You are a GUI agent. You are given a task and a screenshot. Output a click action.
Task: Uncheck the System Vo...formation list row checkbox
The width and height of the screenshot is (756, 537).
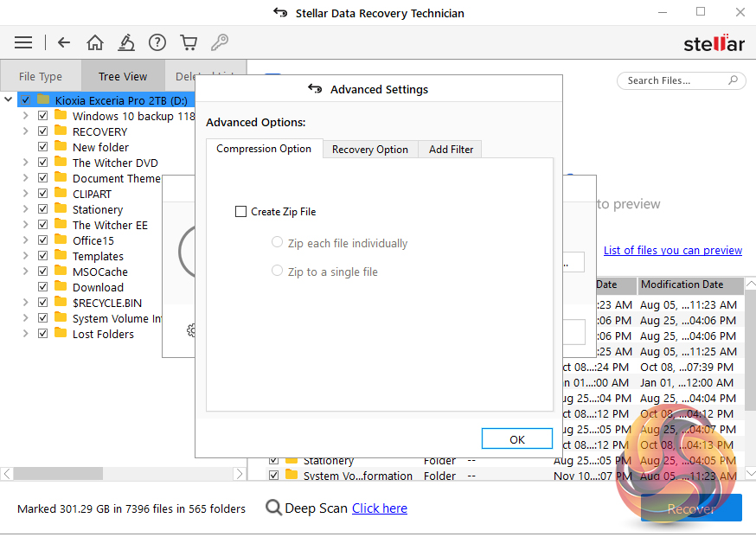[273, 476]
